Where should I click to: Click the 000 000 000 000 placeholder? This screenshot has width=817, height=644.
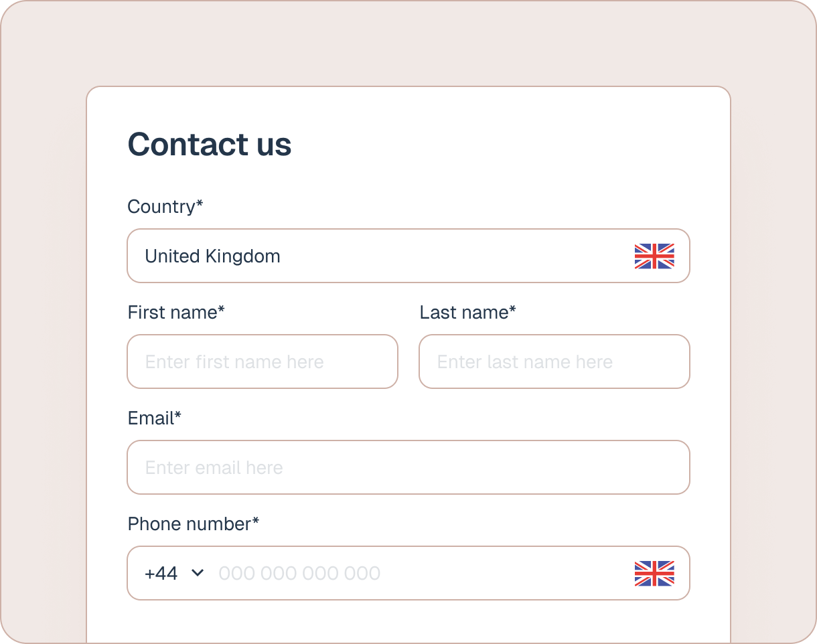(299, 573)
